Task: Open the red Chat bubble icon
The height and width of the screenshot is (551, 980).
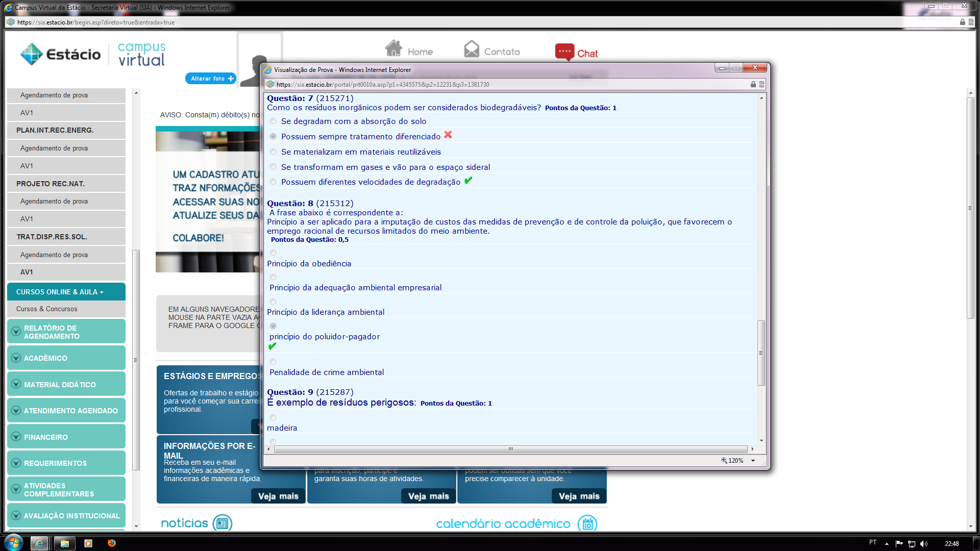Action: [x=565, y=52]
